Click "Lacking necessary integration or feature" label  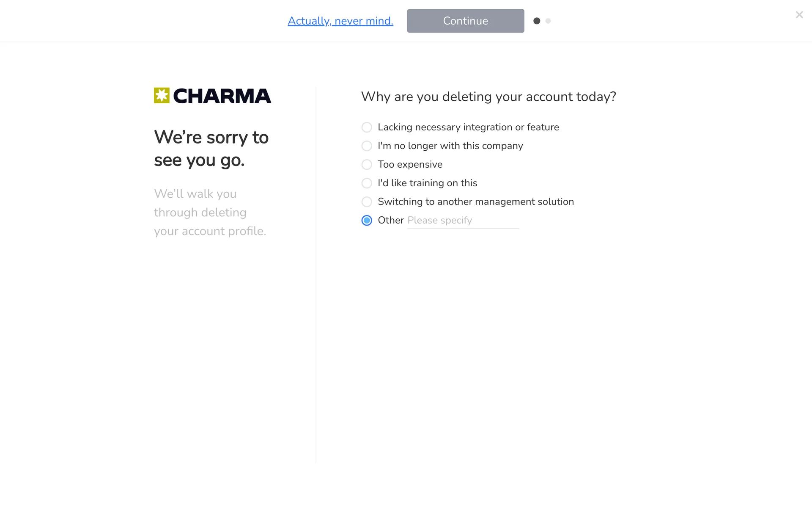(468, 127)
